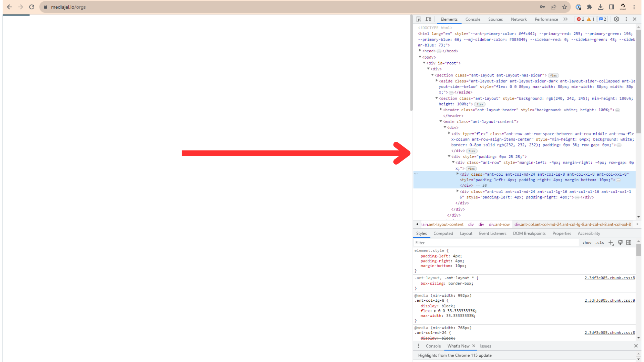Expand the head element in DOM tree
Screen dimensions: 644x362
(x=420, y=51)
